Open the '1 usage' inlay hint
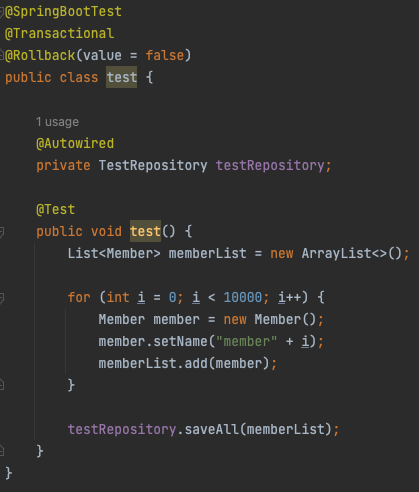 coord(57,122)
